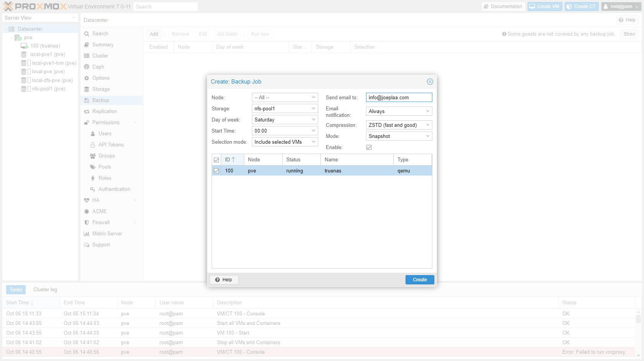644x361 pixels.
Task: Close the Create Backup Job dialog
Action: 430,82
